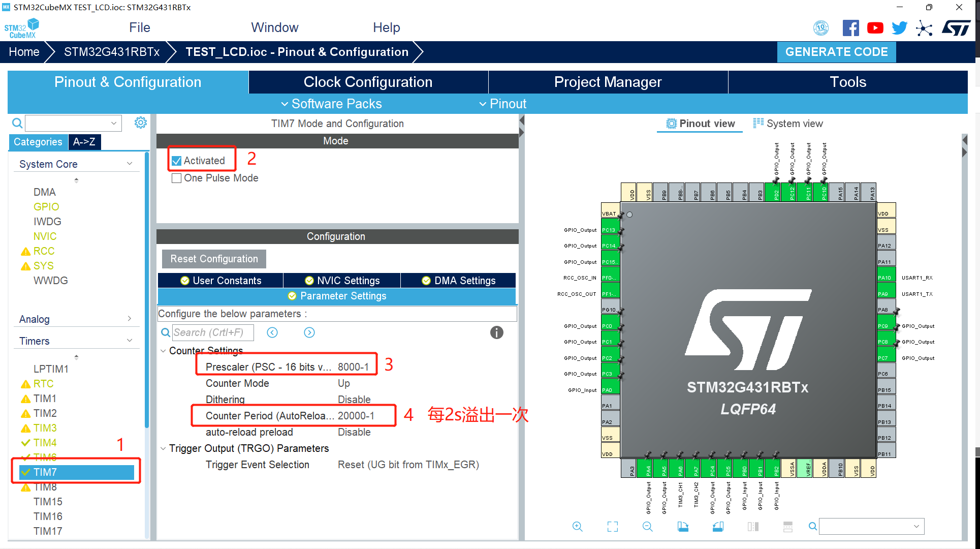Click the GENERATE CODE button
This screenshot has height=549, width=980.
pos(836,52)
